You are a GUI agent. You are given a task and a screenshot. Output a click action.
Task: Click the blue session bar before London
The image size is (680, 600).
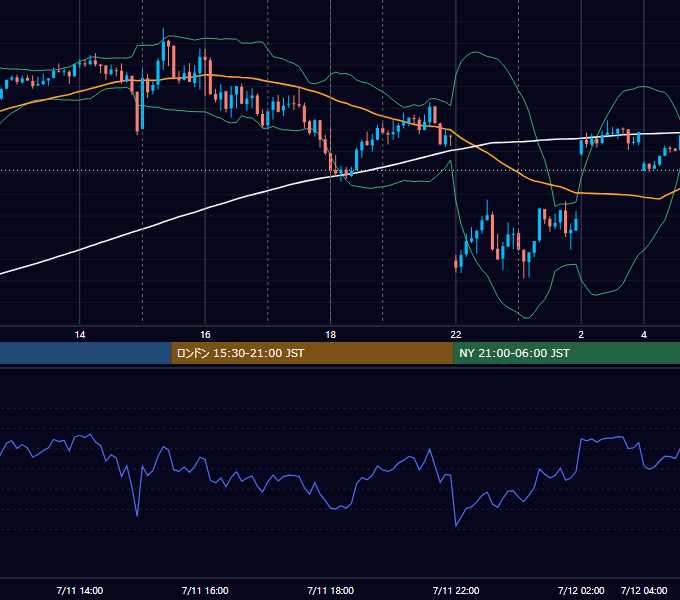pyautogui.click(x=86, y=353)
